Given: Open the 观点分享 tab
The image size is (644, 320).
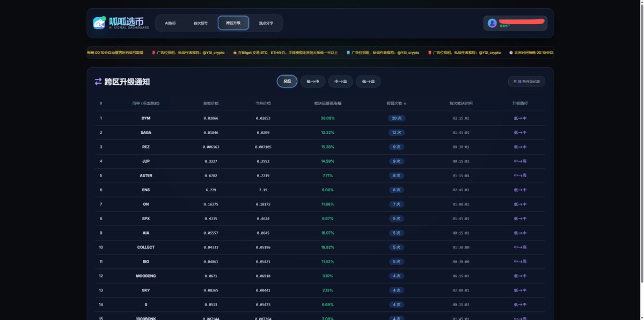Looking at the screenshot, I should [x=266, y=23].
